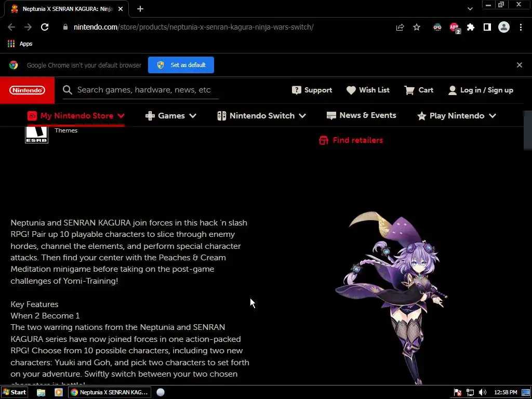Click the network tray icon
The height and width of the screenshot is (399, 532).
(470, 393)
